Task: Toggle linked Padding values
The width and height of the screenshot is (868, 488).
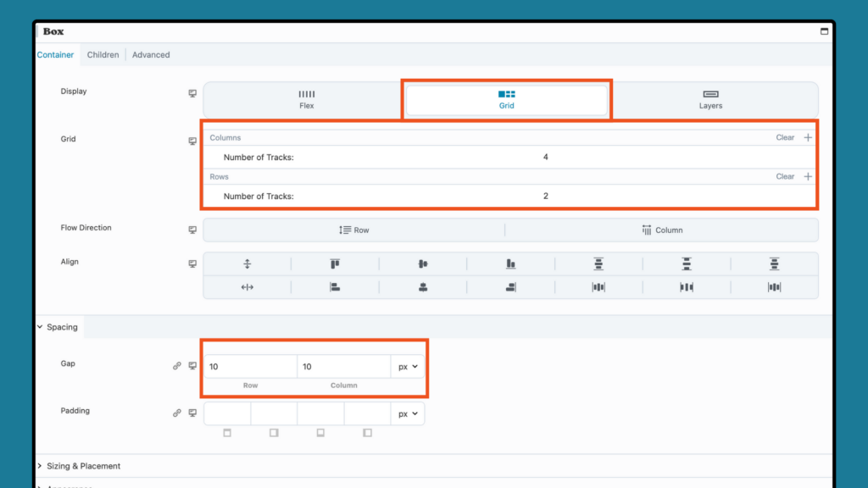Action: tap(177, 413)
